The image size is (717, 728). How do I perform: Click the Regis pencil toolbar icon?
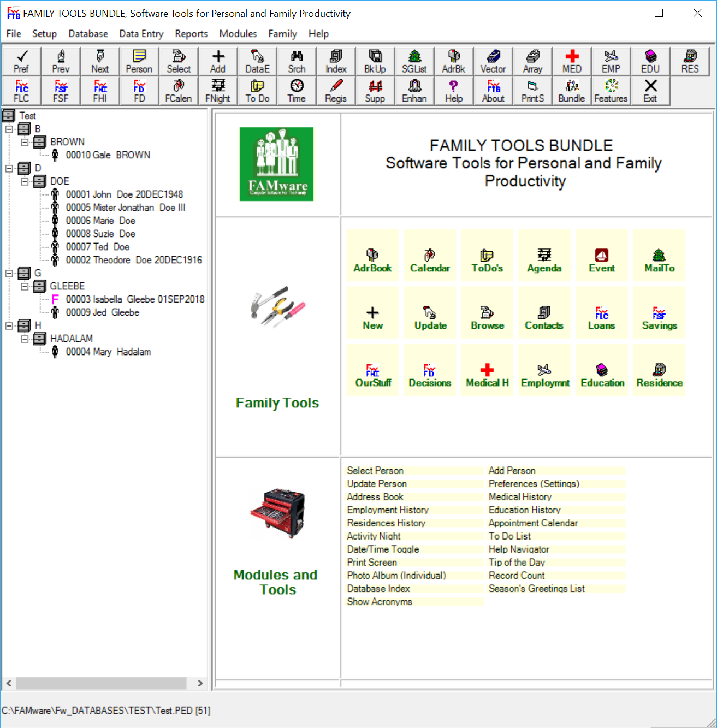(x=336, y=91)
